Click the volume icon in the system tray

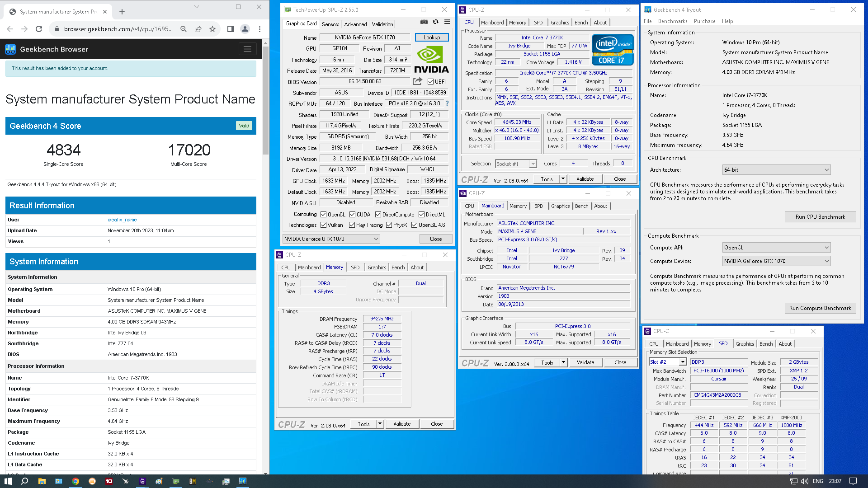point(805,481)
